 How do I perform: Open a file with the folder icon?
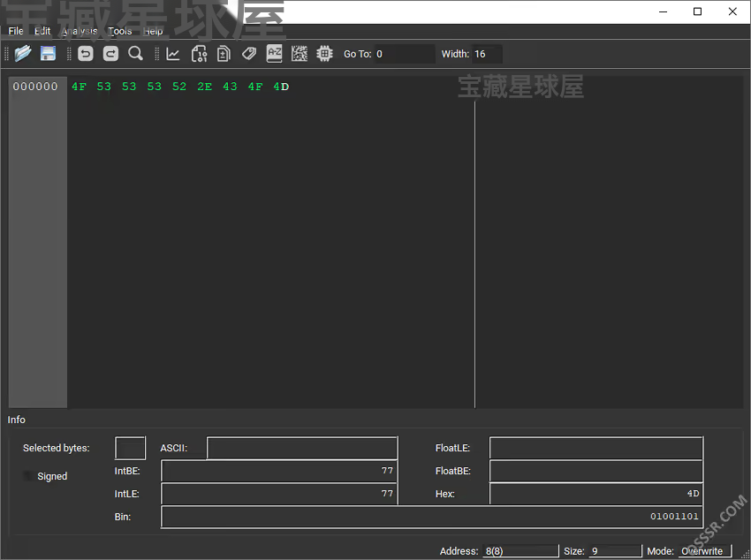(x=22, y=53)
